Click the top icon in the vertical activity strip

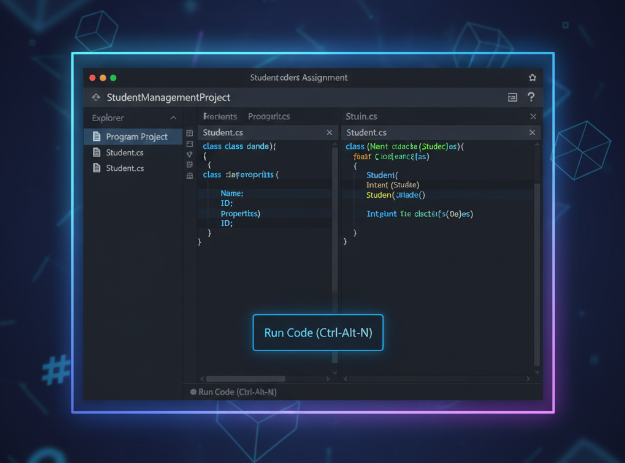click(190, 132)
